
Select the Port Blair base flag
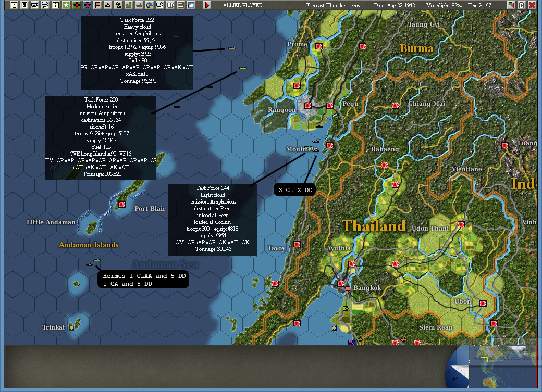(121, 205)
